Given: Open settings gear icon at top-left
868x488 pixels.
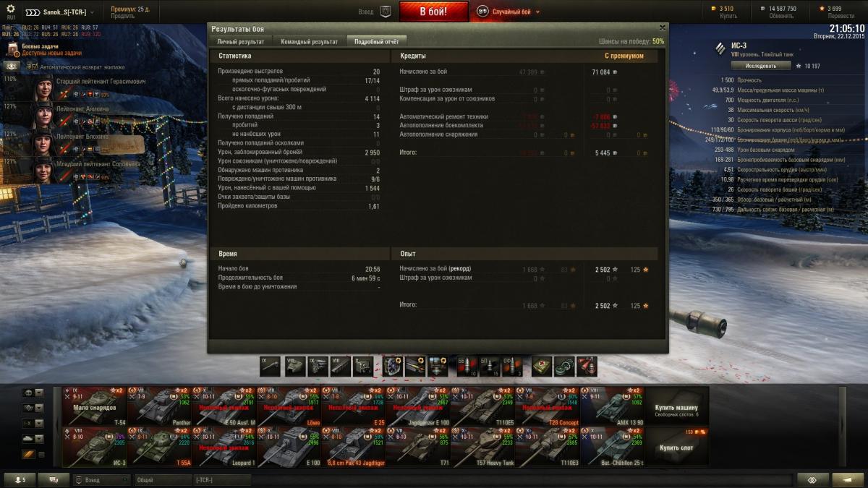Looking at the screenshot, I should pos(10,9).
